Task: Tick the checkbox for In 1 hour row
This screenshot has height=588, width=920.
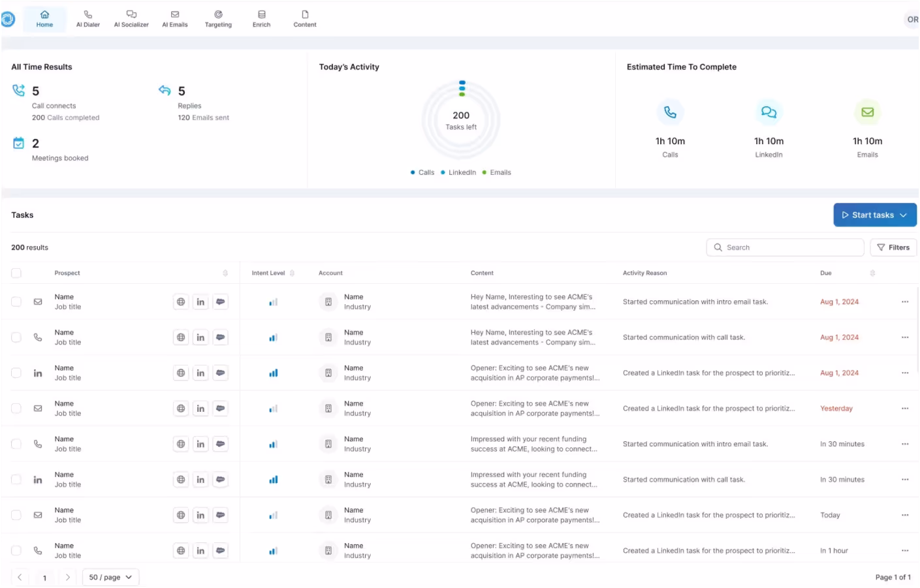Action: coord(16,551)
